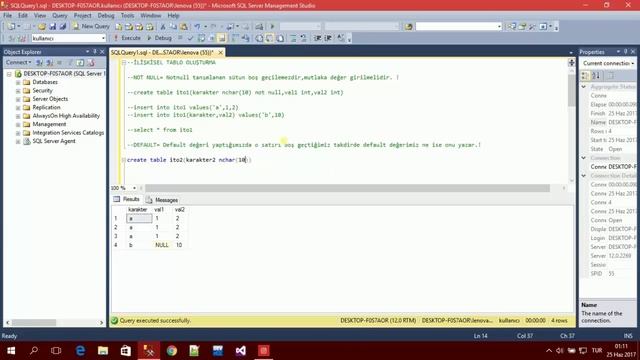
Task: Open the Window menu
Action: (x=151, y=16)
